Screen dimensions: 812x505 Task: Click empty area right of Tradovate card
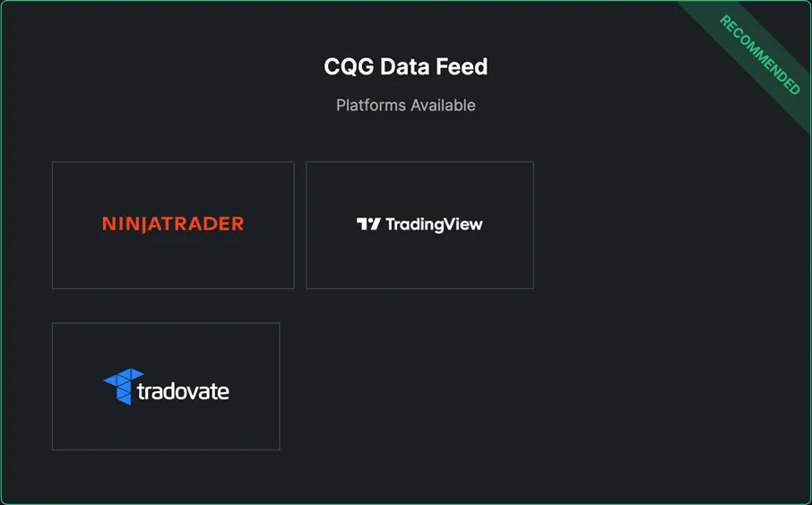point(538,386)
